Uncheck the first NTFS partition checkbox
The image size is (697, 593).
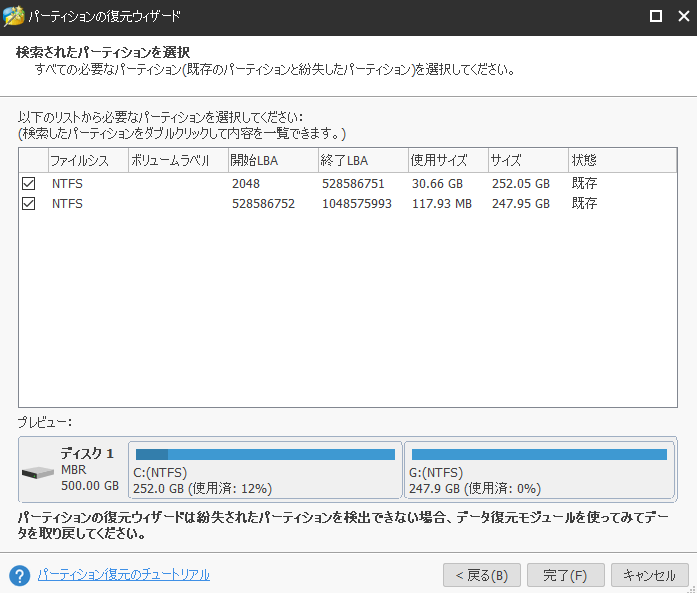[x=28, y=184]
